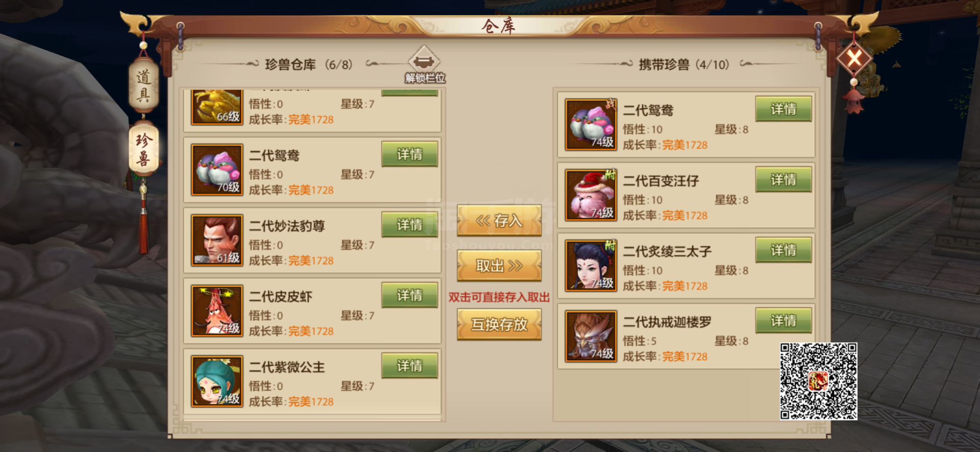Click the QR code image

tap(818, 382)
